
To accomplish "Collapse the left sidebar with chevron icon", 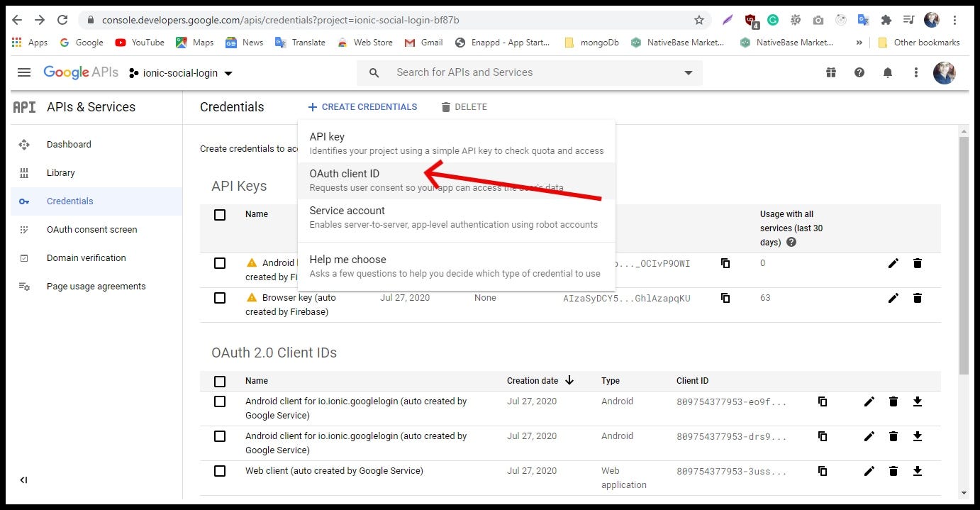I will pyautogui.click(x=24, y=480).
